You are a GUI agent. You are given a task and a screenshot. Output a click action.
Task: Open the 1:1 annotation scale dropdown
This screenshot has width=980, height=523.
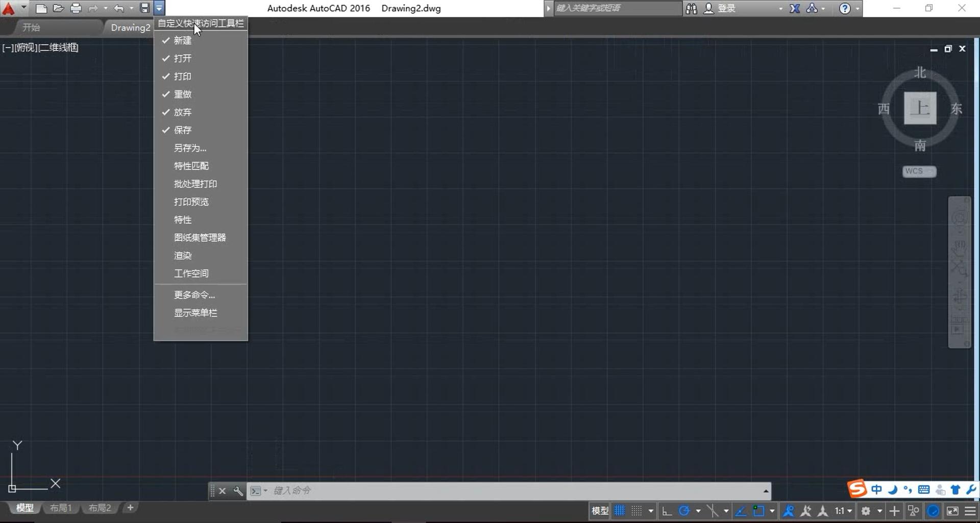pos(843,511)
